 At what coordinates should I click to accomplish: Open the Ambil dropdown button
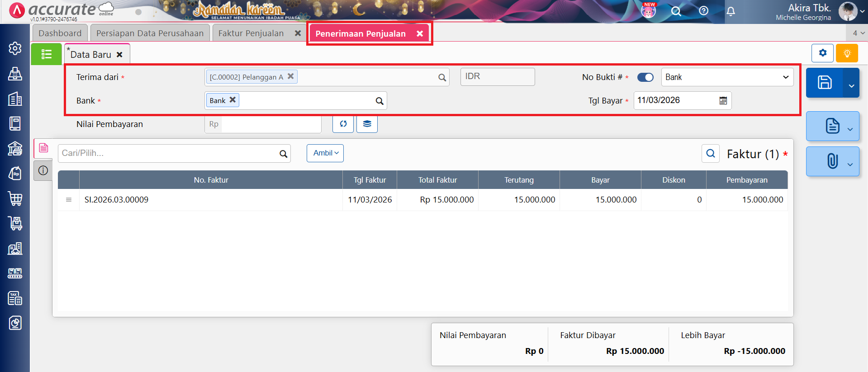[x=325, y=153]
